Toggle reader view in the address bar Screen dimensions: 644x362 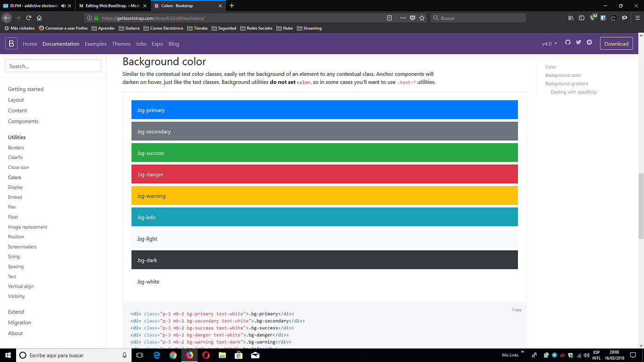[x=389, y=17]
